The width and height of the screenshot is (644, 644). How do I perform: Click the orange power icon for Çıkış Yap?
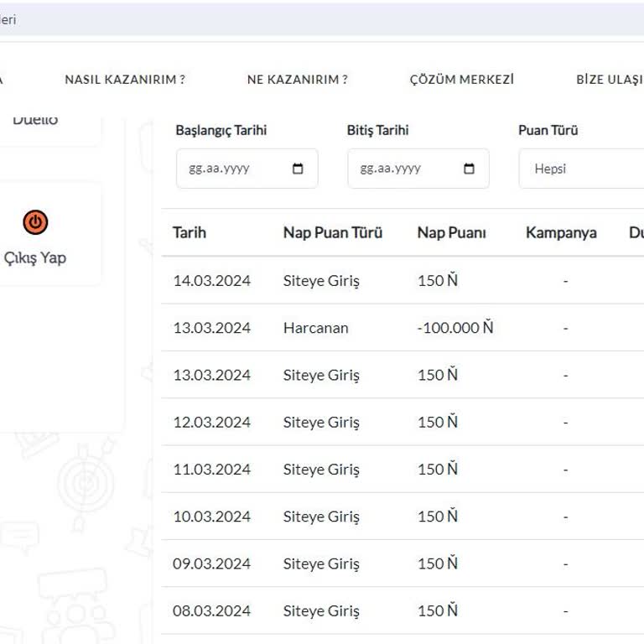(x=35, y=222)
